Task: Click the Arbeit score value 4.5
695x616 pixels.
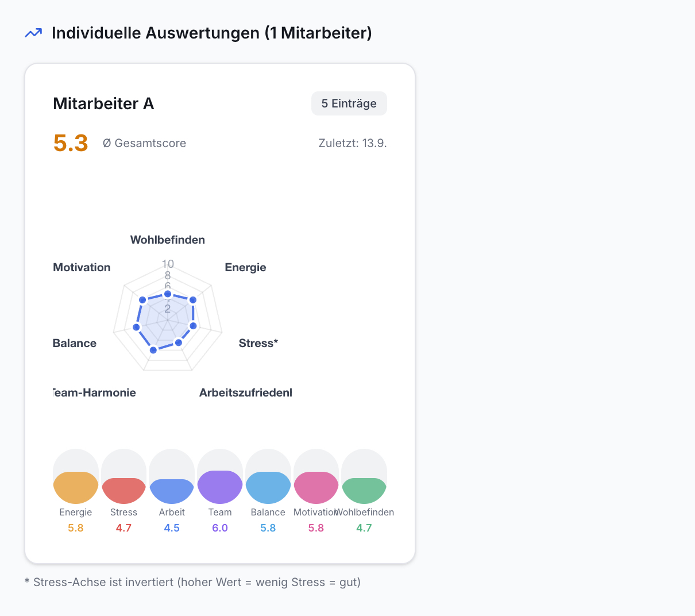Action: [x=172, y=528]
